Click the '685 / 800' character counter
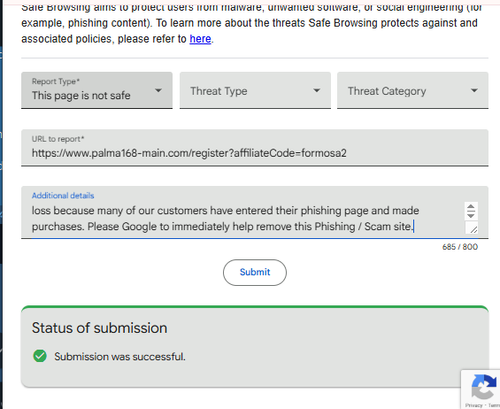500x409 pixels. coord(460,247)
